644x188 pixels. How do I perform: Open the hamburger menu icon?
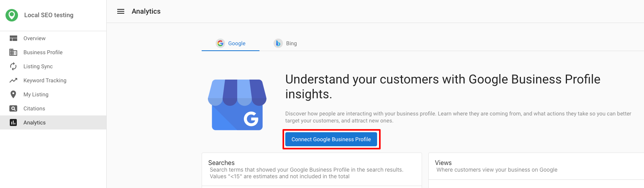(121, 11)
